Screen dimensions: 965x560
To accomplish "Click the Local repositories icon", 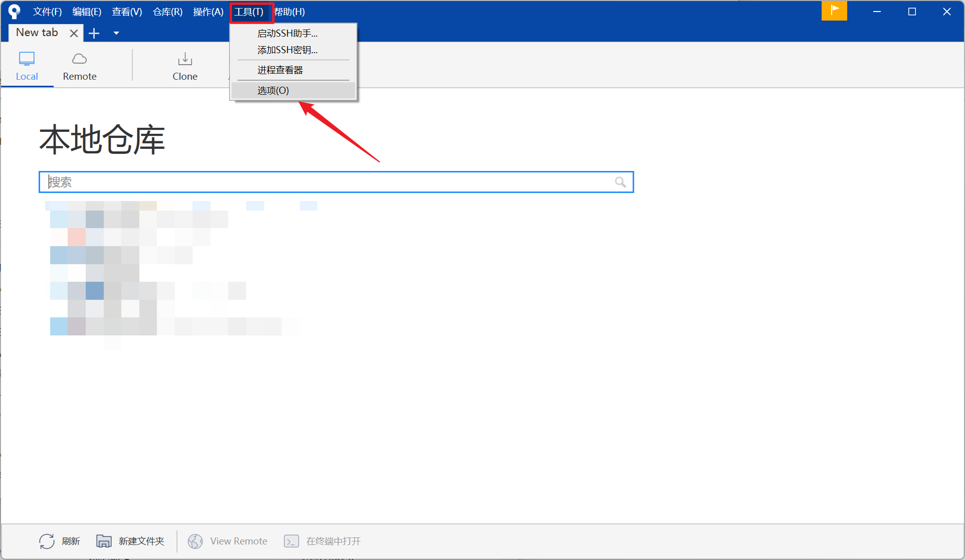I will click(27, 59).
